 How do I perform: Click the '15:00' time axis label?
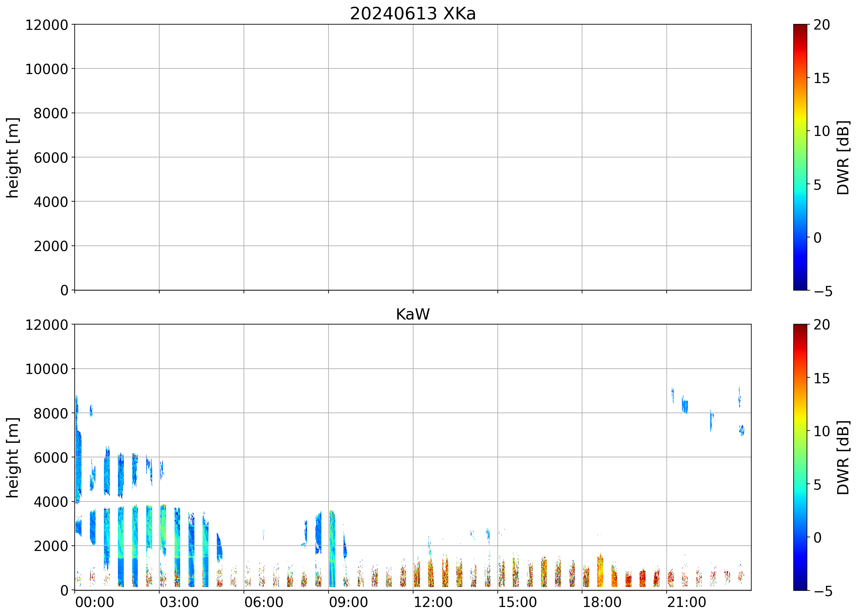pyautogui.click(x=517, y=602)
